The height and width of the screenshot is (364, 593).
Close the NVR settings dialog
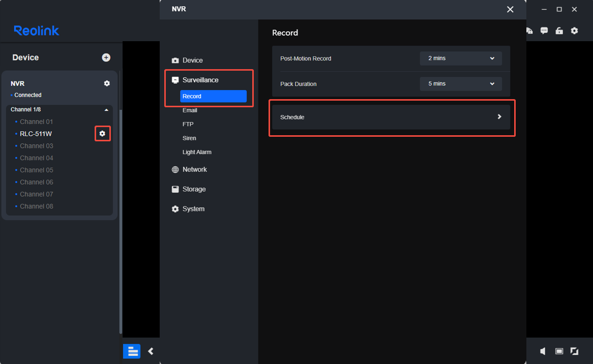point(510,10)
